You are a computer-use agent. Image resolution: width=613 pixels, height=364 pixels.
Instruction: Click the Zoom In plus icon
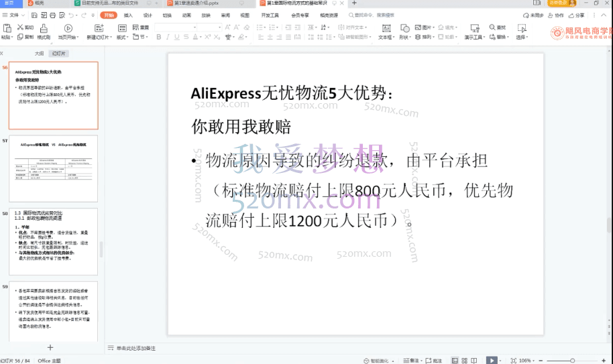603,361
